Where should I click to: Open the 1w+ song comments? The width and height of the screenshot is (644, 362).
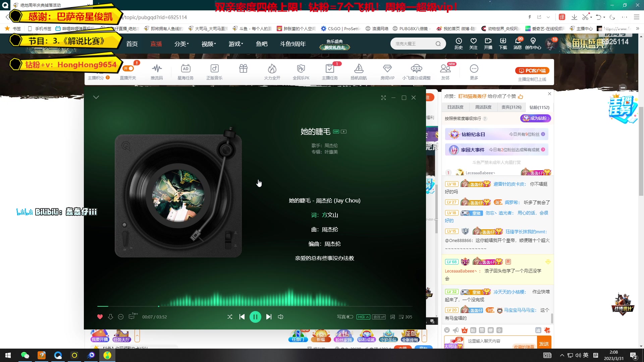[x=132, y=316]
